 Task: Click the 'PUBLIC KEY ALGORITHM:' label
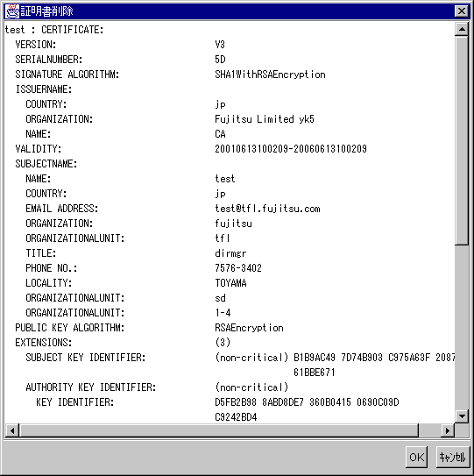pyautogui.click(x=70, y=328)
